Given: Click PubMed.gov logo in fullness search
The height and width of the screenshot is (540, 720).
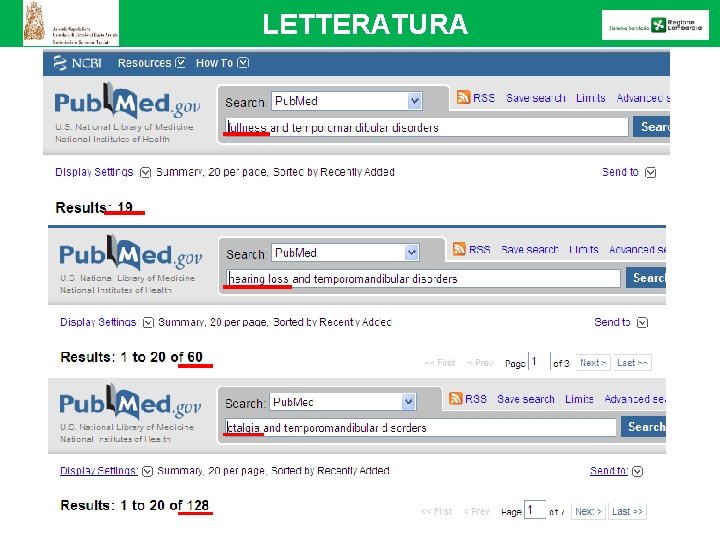Looking at the screenshot, I should [x=127, y=101].
